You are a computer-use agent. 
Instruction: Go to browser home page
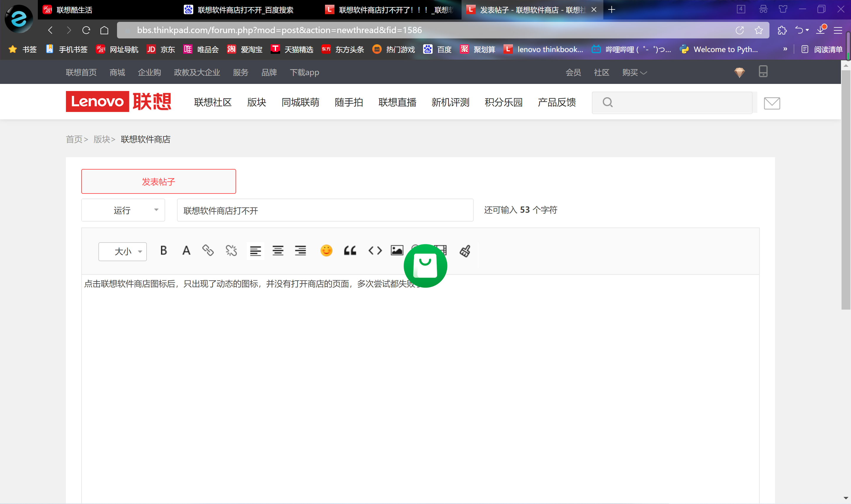pyautogui.click(x=104, y=30)
